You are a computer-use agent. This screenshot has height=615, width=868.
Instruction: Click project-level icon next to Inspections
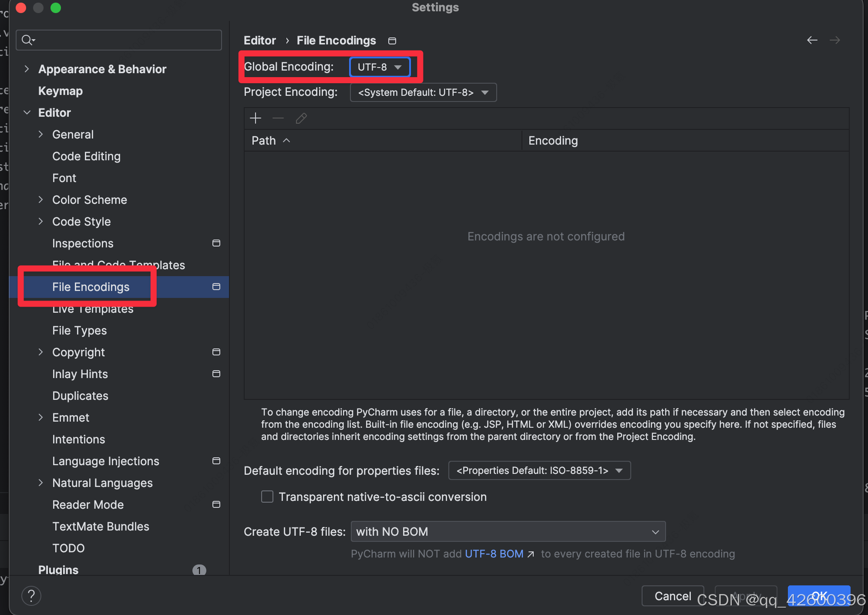tap(216, 243)
